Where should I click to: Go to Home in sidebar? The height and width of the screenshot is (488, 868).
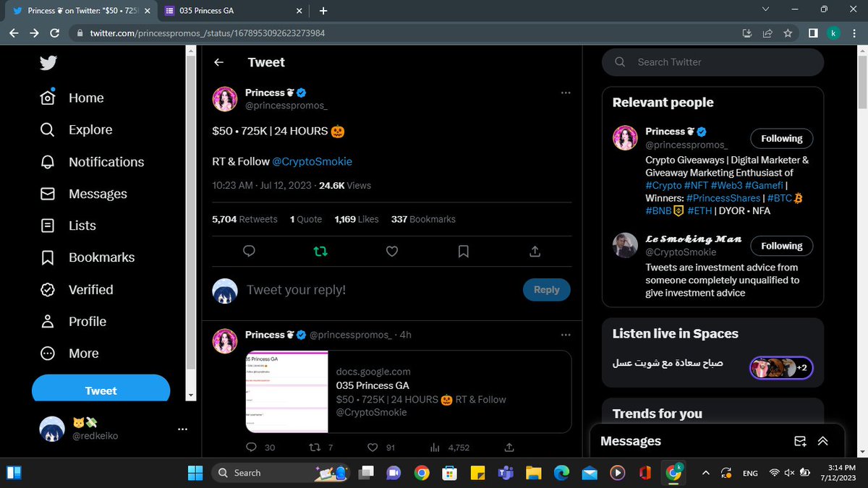pos(72,98)
